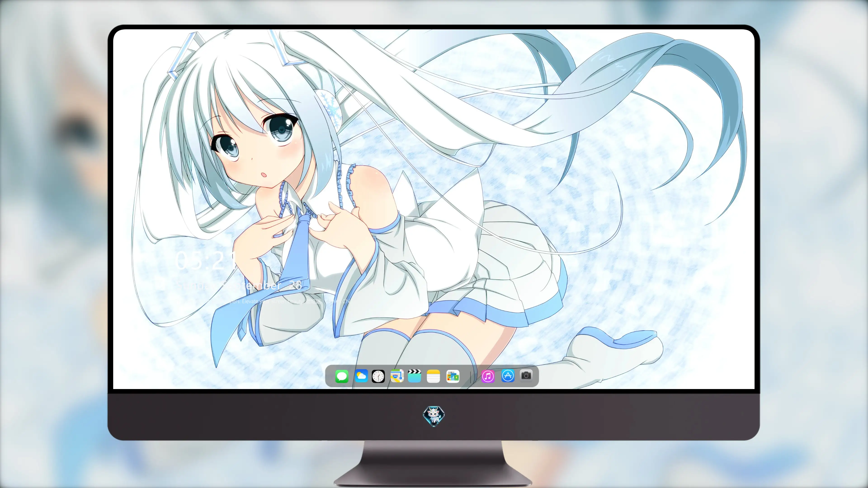Open the Messages app in the dock
868x488 pixels.
tap(342, 376)
